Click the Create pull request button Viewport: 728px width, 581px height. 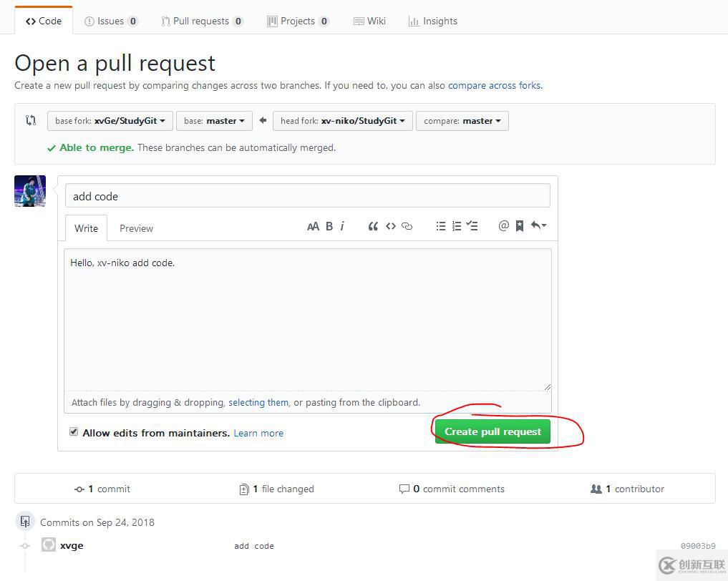point(492,431)
